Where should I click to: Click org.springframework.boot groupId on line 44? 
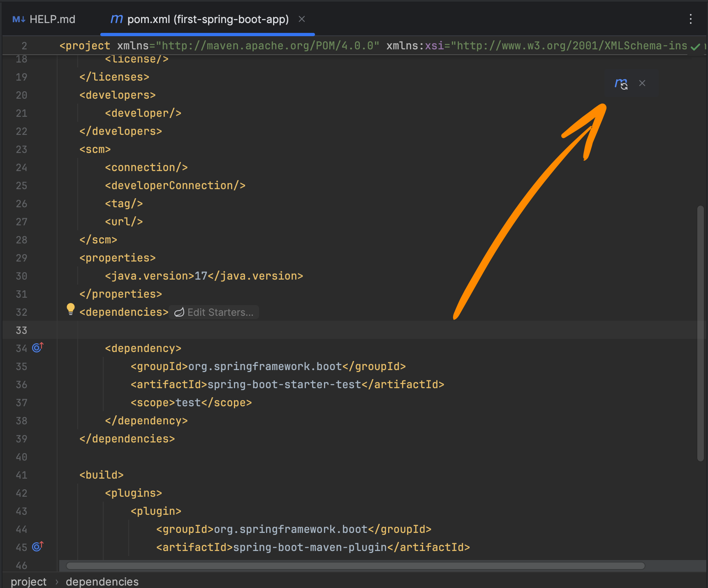point(291,529)
